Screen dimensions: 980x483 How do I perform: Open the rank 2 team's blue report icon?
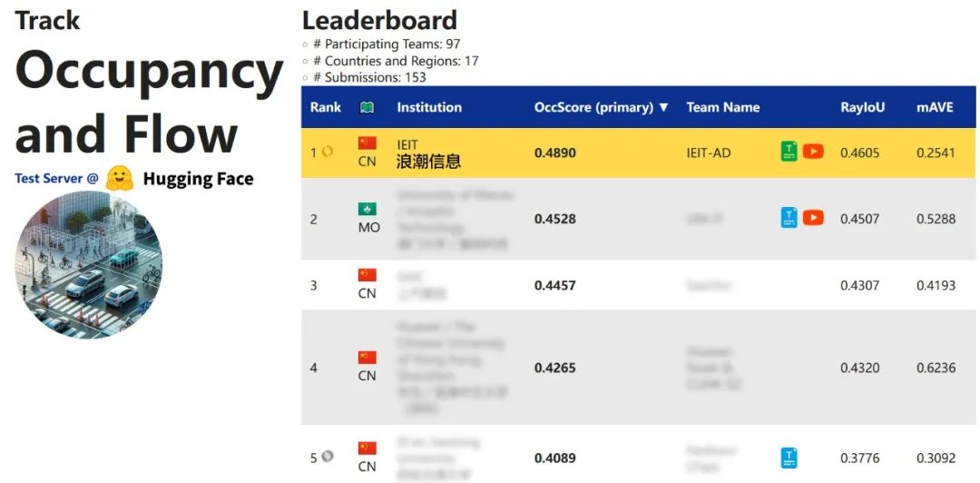[789, 218]
